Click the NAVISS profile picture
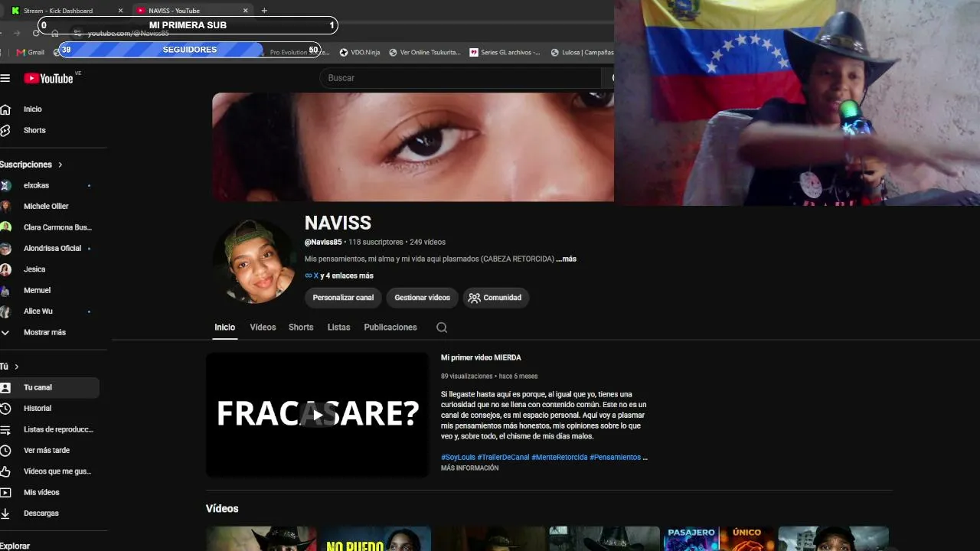 click(x=254, y=262)
